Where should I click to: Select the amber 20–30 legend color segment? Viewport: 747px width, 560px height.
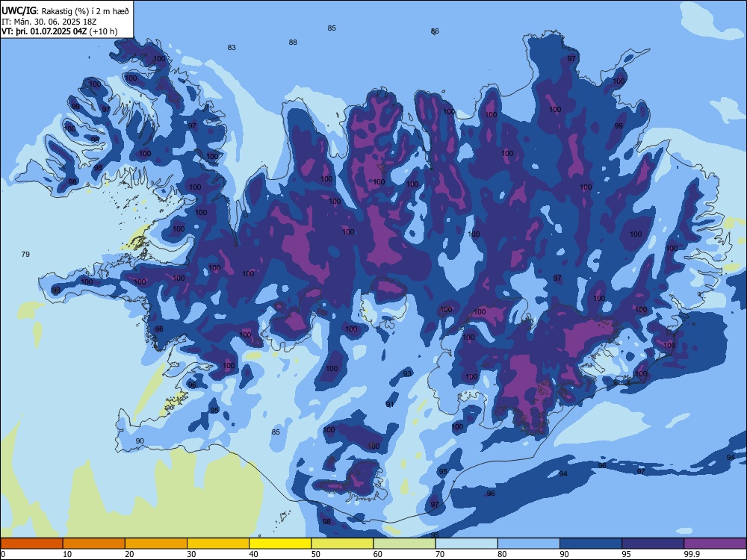tap(156, 544)
